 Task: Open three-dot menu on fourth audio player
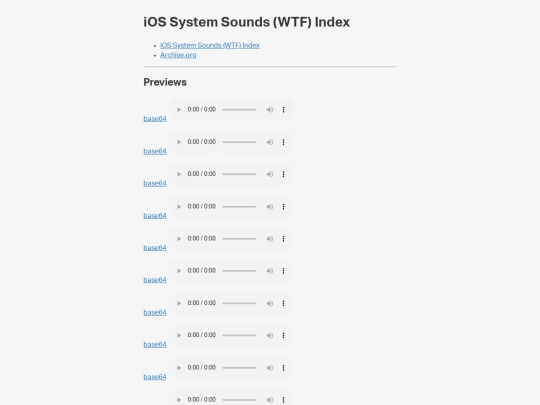283,207
